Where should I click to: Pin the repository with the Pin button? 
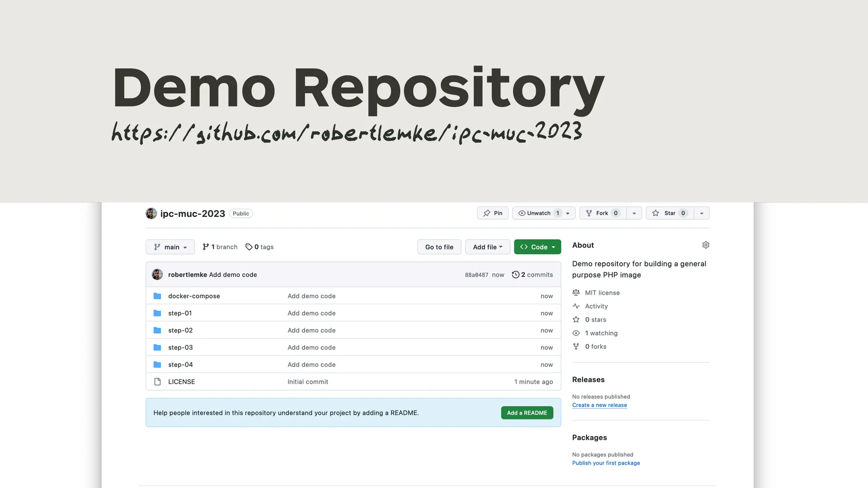(493, 213)
